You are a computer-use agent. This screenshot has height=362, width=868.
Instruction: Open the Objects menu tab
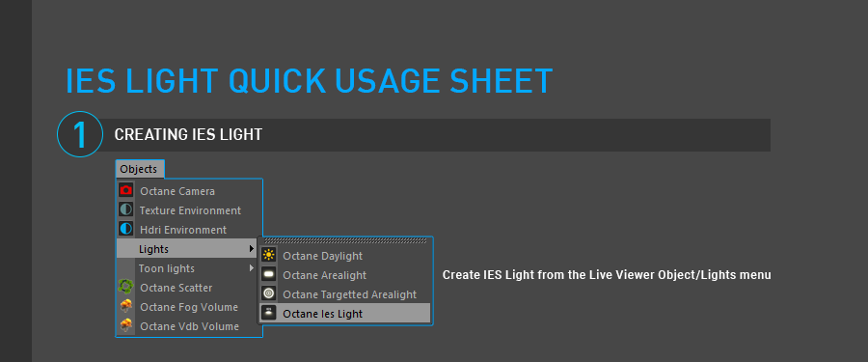[140, 169]
